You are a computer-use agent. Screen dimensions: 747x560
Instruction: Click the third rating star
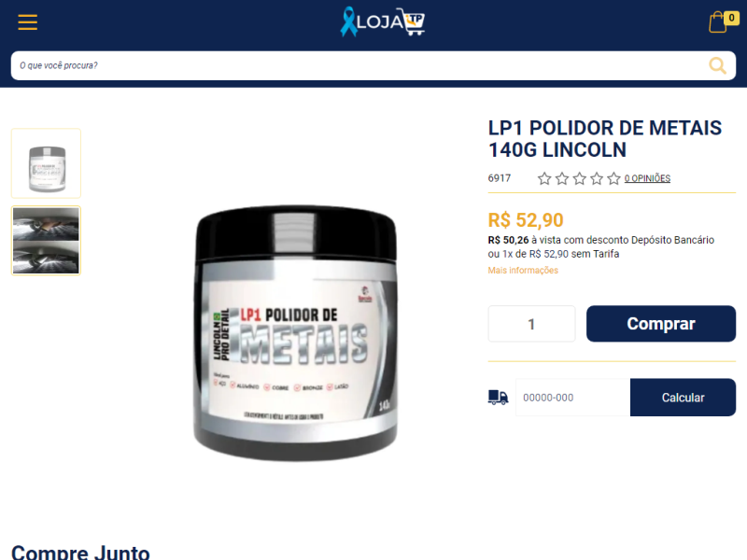[579, 178]
